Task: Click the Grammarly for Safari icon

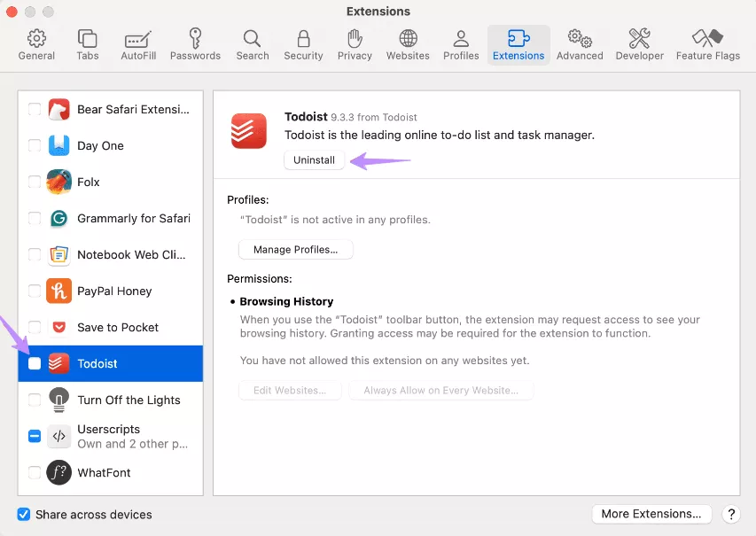Action: coord(58,218)
